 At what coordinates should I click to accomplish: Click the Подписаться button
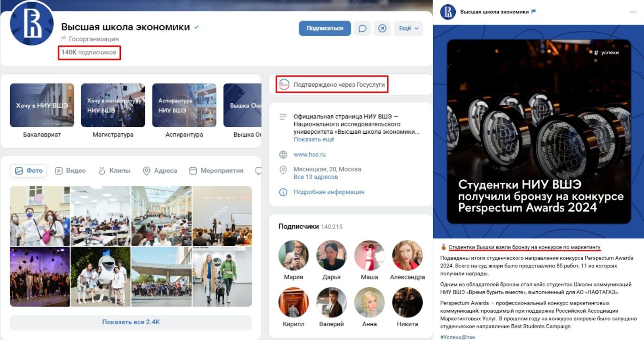click(325, 28)
